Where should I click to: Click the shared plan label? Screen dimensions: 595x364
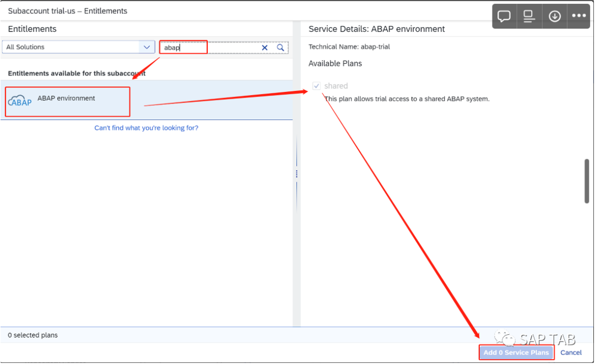336,86
